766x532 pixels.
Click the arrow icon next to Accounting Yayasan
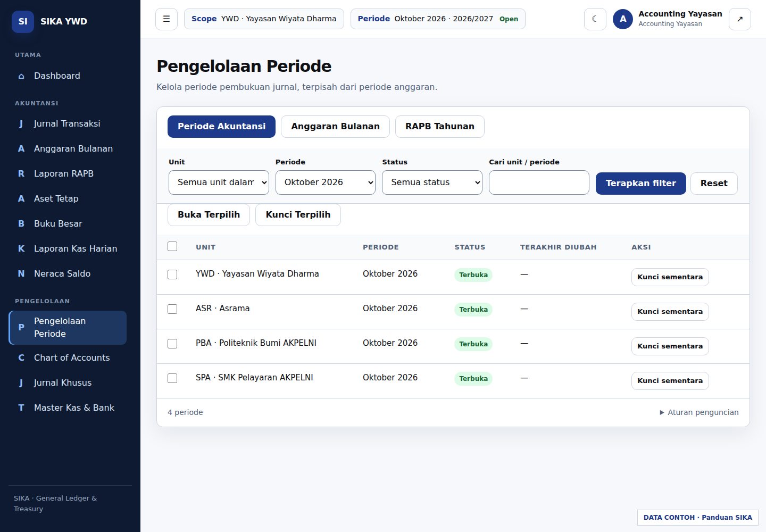pos(740,19)
